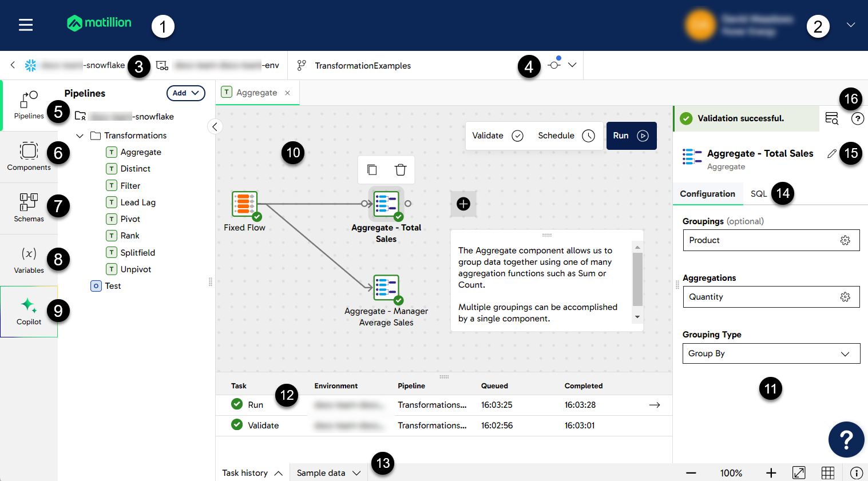Click the output connector of Aggregate - Total Sales
The height and width of the screenshot is (481, 868).
click(x=408, y=204)
